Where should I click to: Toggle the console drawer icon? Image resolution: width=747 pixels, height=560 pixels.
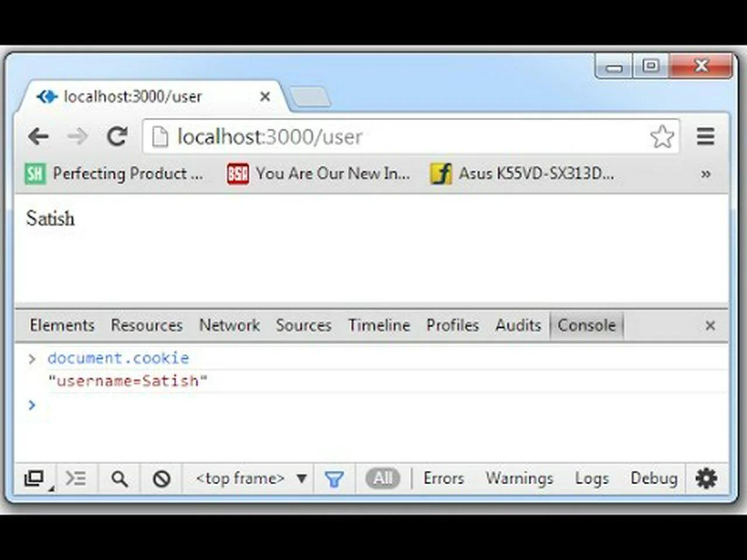(x=76, y=479)
